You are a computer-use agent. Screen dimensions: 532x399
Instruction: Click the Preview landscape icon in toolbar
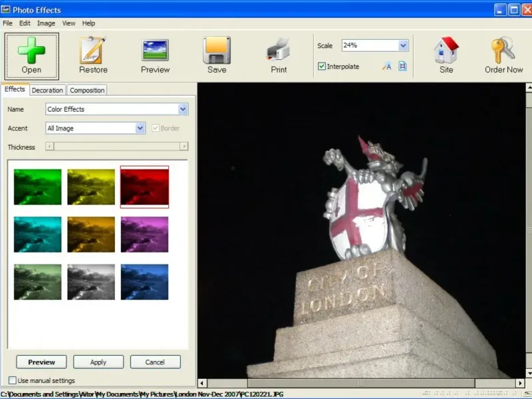[x=155, y=51]
